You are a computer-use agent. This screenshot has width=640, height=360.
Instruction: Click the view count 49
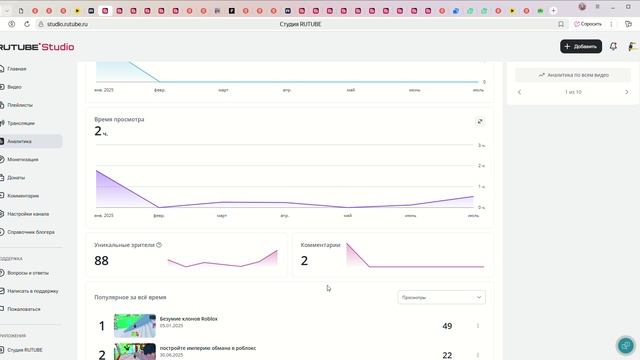coord(447,326)
